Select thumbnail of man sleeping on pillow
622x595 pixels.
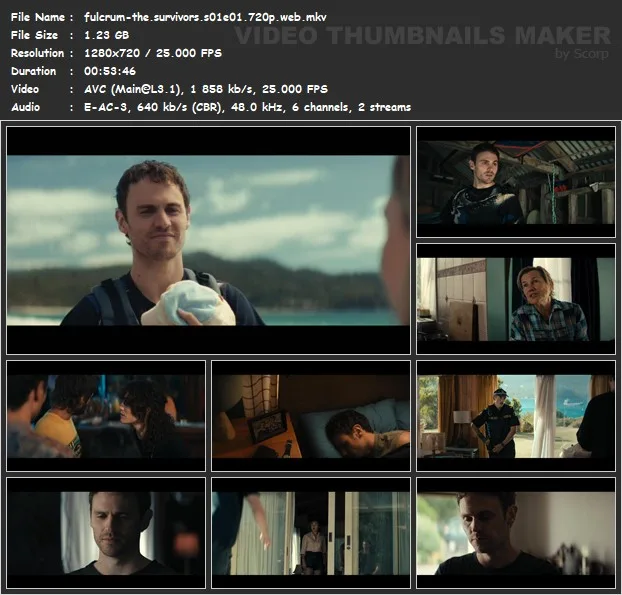pos(311,416)
